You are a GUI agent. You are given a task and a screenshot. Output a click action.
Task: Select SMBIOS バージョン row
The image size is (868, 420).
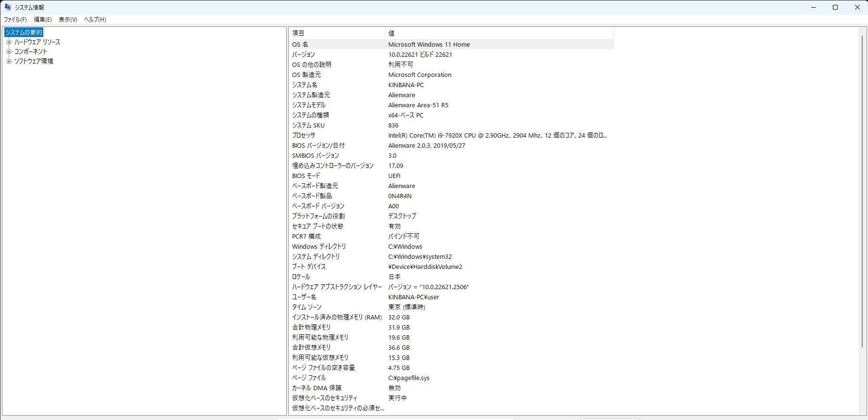coord(451,155)
